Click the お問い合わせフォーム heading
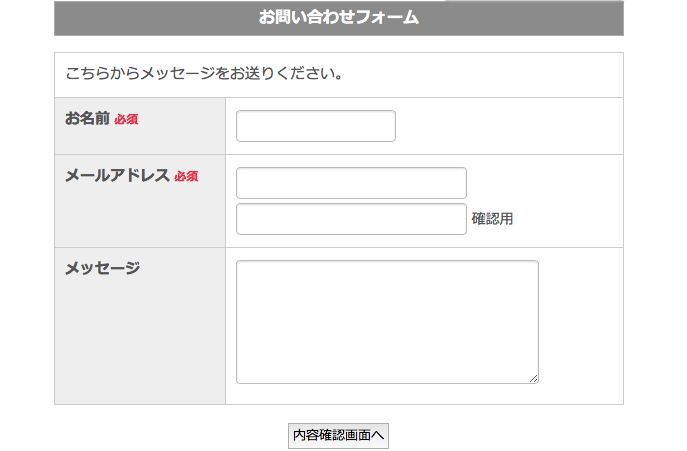The height and width of the screenshot is (451, 687). [x=339, y=17]
